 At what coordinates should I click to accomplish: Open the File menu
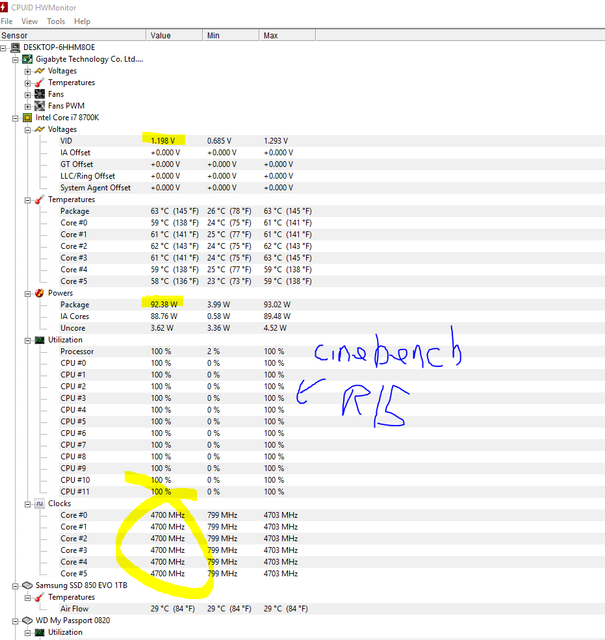coord(7,21)
